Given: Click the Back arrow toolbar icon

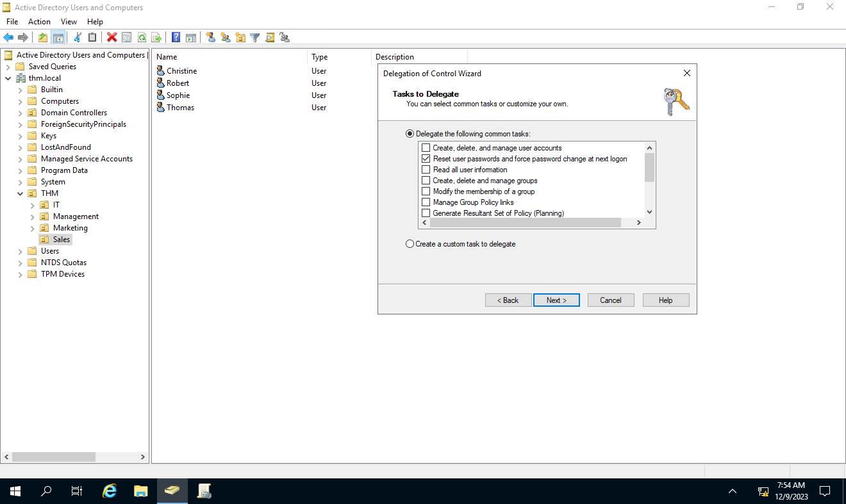Looking at the screenshot, I should tap(8, 38).
